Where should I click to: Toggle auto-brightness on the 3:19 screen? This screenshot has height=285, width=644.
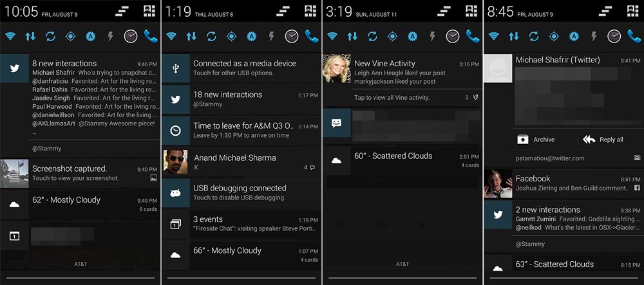[x=412, y=37]
